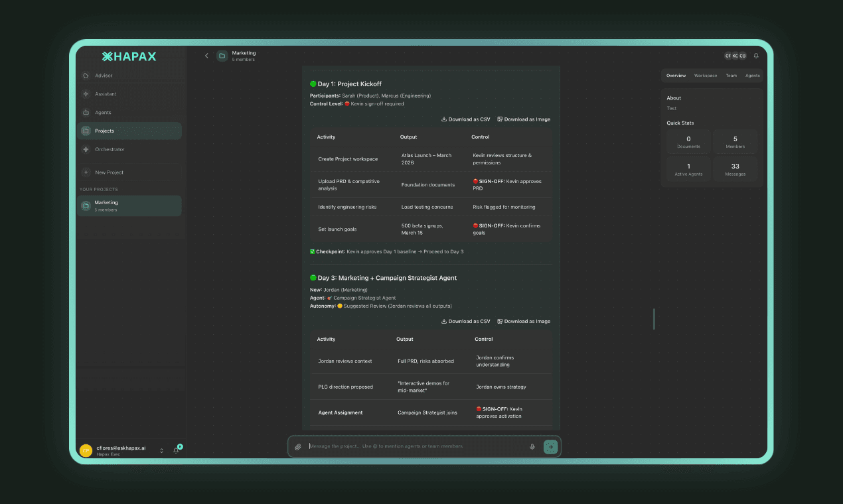Image resolution: width=843 pixels, height=504 pixels.
Task: Switch to the Workspace tab
Action: 706,75
